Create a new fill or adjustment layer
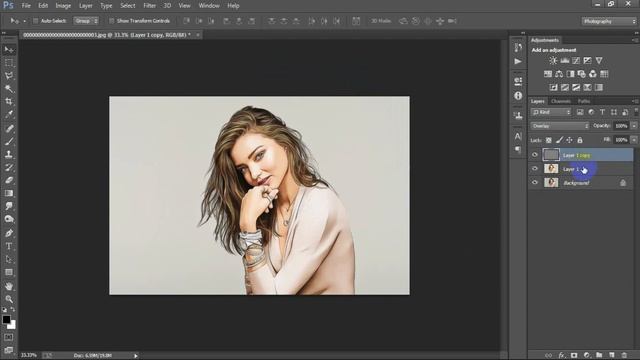The image size is (640, 360). point(587,356)
